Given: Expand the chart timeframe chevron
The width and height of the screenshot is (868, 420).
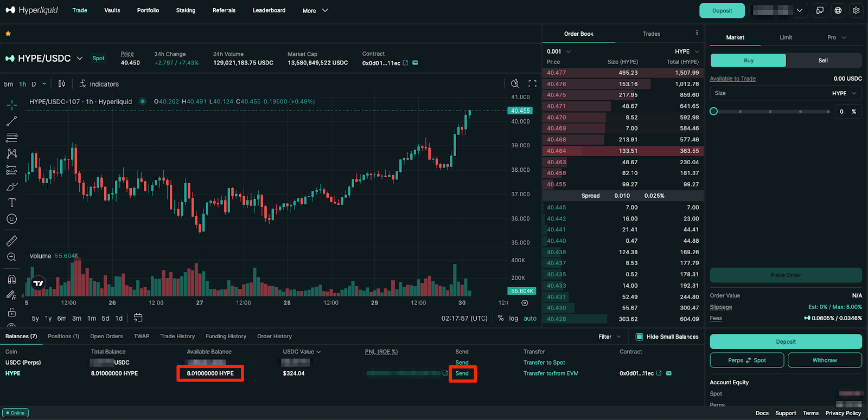Looking at the screenshot, I should point(44,84).
